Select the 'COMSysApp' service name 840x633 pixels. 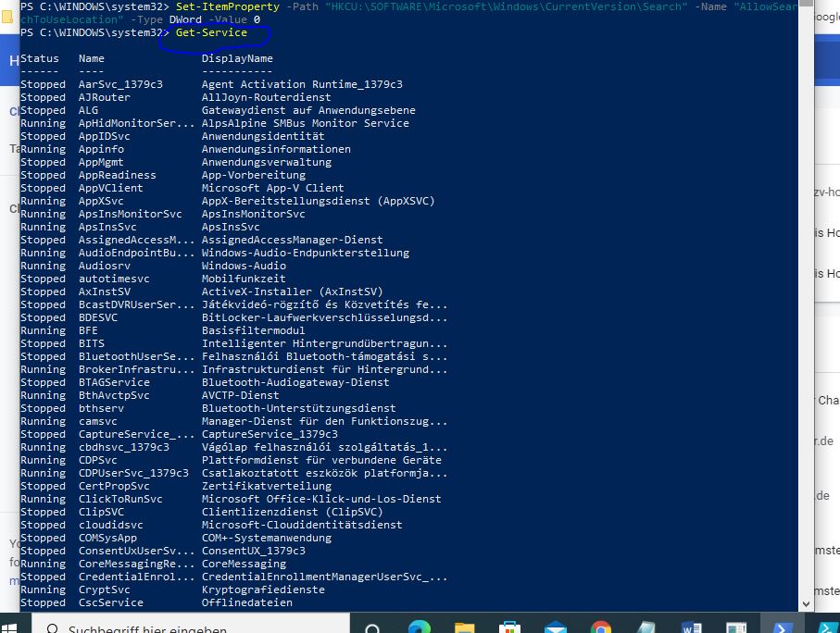pyautogui.click(x=107, y=538)
